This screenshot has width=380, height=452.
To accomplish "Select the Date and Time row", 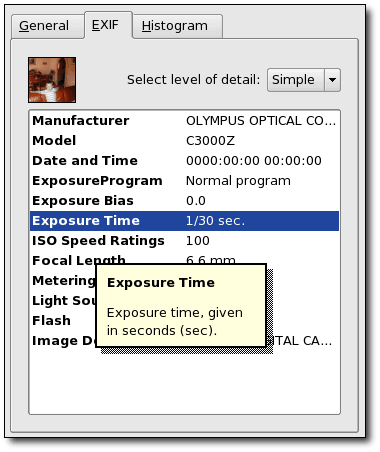I will tap(184, 161).
